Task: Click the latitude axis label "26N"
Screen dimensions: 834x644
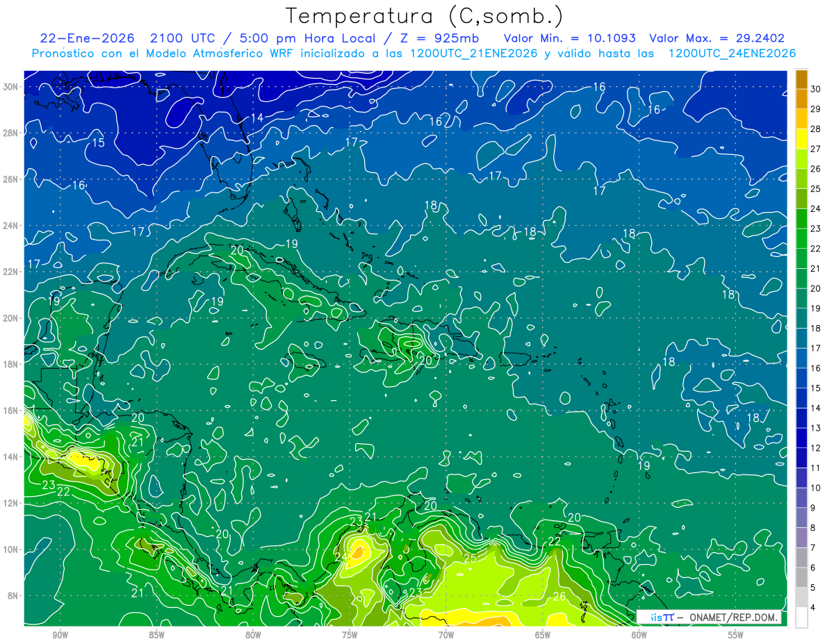Action: (x=11, y=179)
